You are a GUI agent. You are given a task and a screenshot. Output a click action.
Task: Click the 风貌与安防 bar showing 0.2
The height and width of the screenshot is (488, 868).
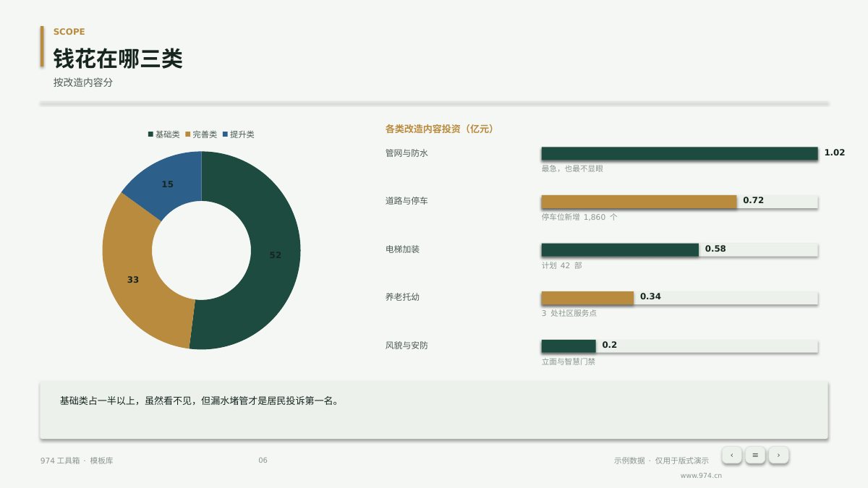pyautogui.click(x=569, y=346)
